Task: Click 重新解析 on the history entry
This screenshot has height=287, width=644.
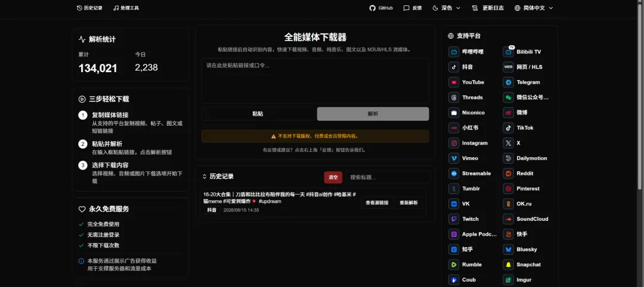Action: point(408,202)
